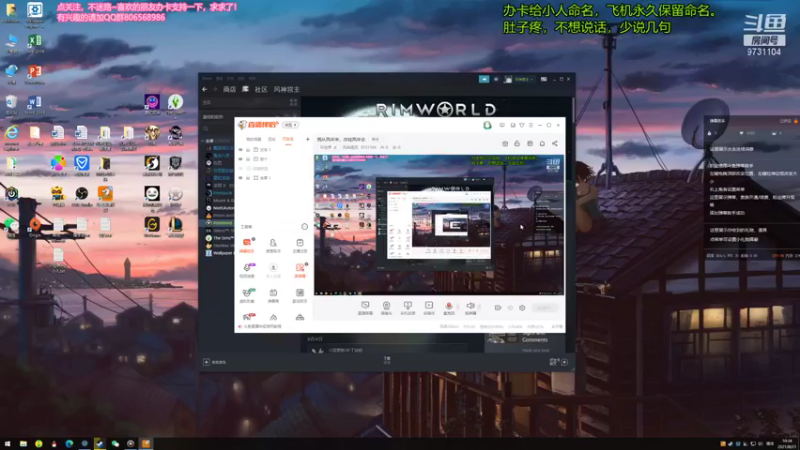The width and height of the screenshot is (800, 450).
Task: Click 添加游戏 at bottom of Steam
Action: click(x=215, y=362)
